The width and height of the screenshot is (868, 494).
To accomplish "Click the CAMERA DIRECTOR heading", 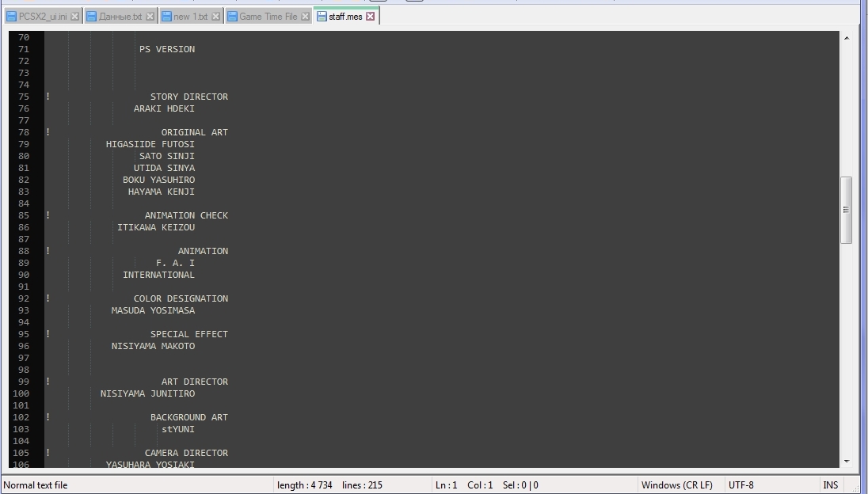I will coord(187,453).
